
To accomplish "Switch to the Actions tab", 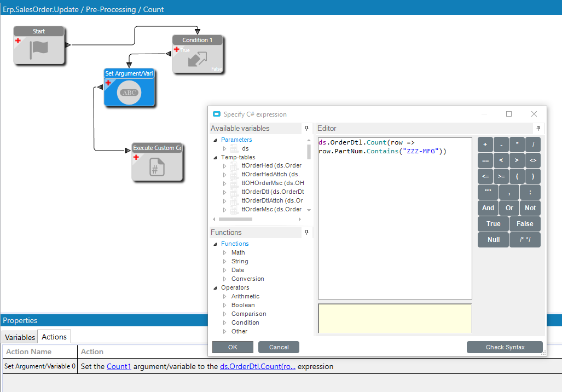I will (54, 337).
